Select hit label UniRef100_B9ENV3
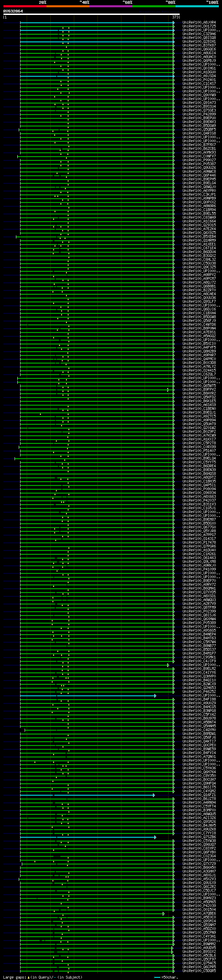 pos(199,122)
